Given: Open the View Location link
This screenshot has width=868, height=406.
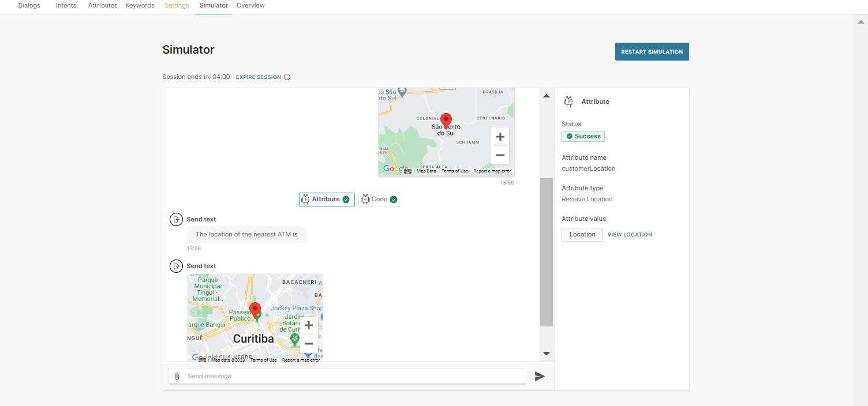Looking at the screenshot, I should click(630, 235).
